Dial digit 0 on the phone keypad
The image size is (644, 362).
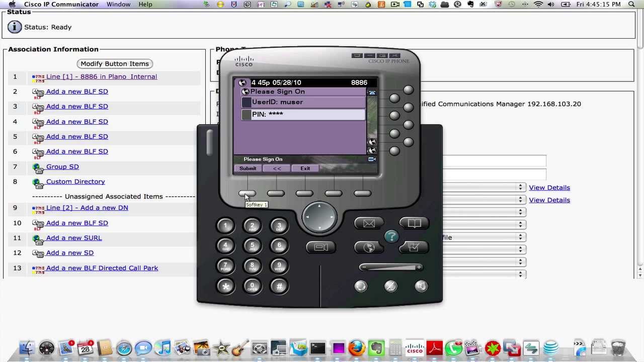[x=252, y=286]
